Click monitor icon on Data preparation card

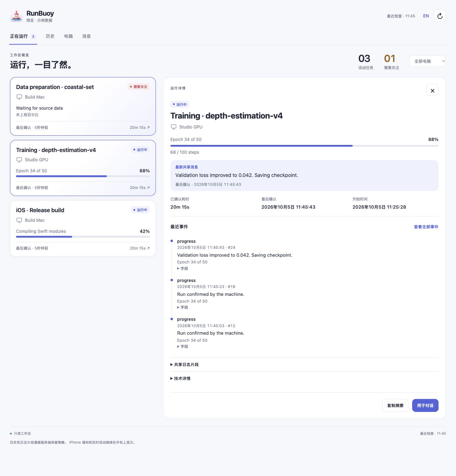coord(19,97)
